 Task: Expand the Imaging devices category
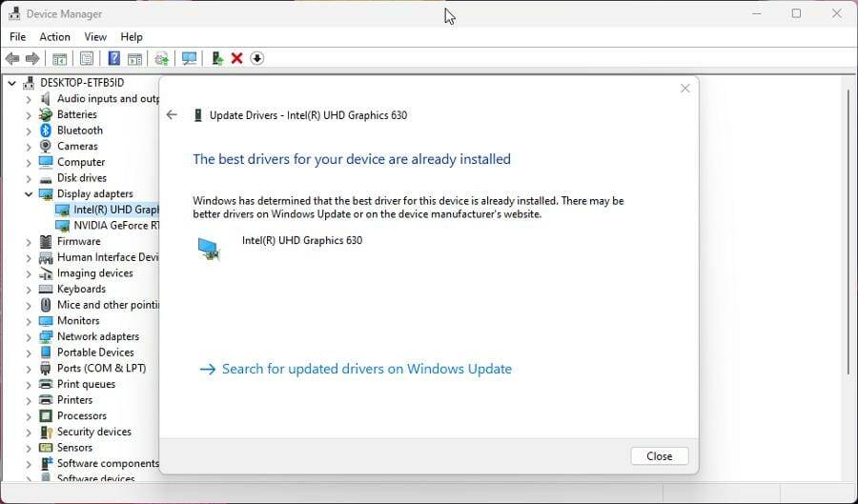(29, 273)
